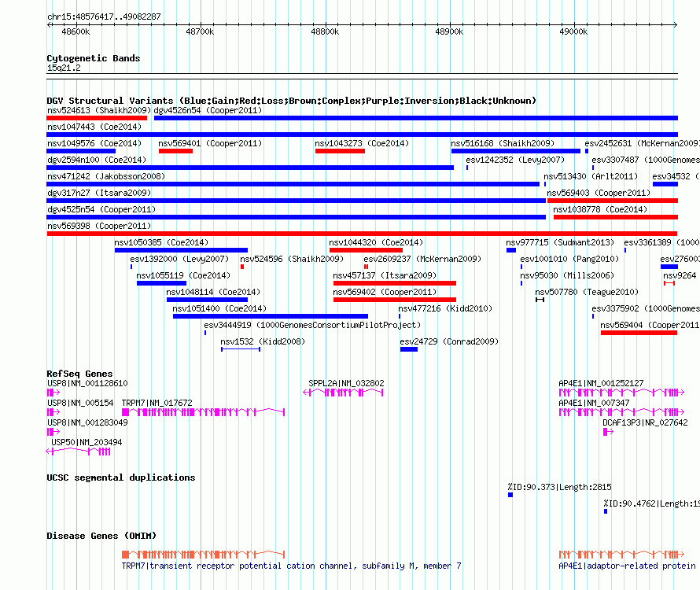Select the %ID:90.4762 segmental duplication label
This screenshot has width=700, height=590.
[651, 503]
